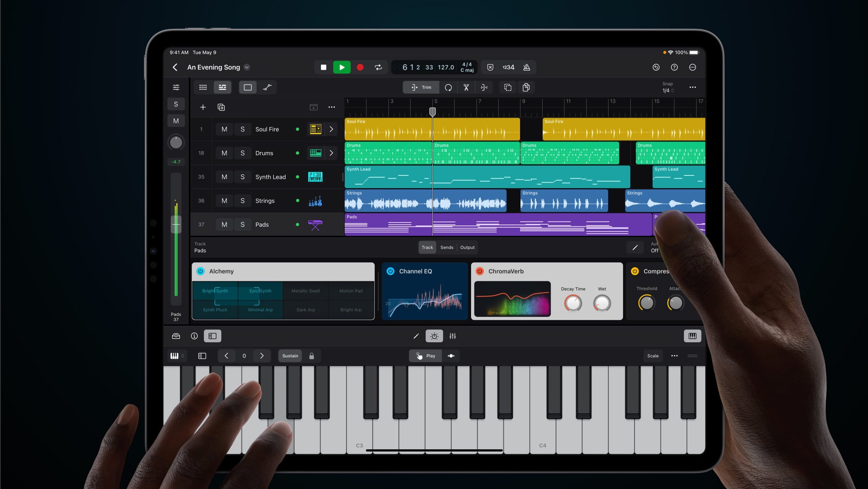Toggle the Alchemy plug-in power button

tap(200, 271)
